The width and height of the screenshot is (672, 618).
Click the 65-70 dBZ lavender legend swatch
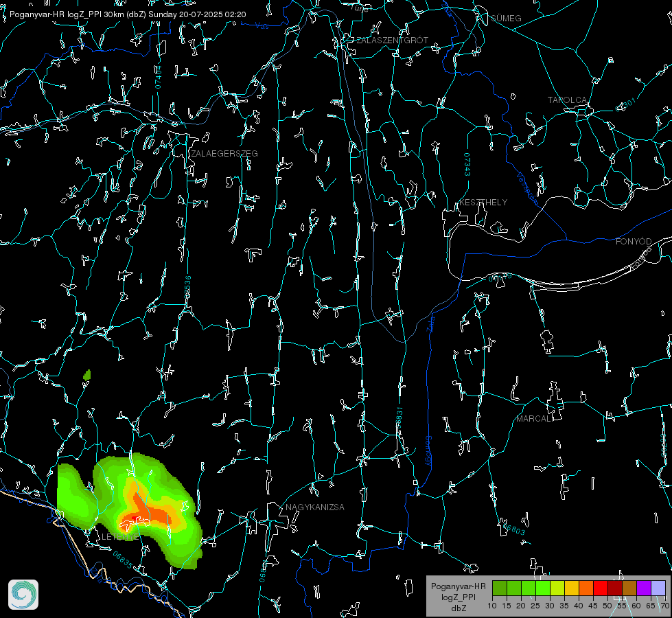tap(658, 588)
